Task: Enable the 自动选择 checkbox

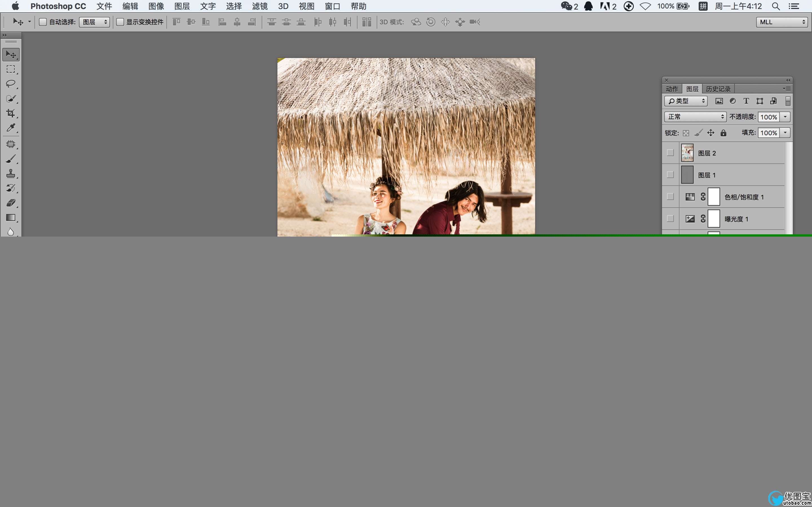Action: 43,22
